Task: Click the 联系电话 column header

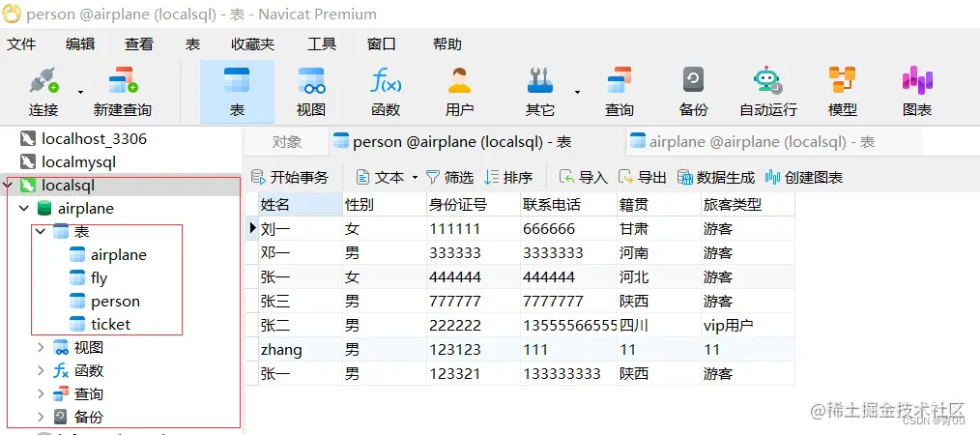Action: (568, 204)
